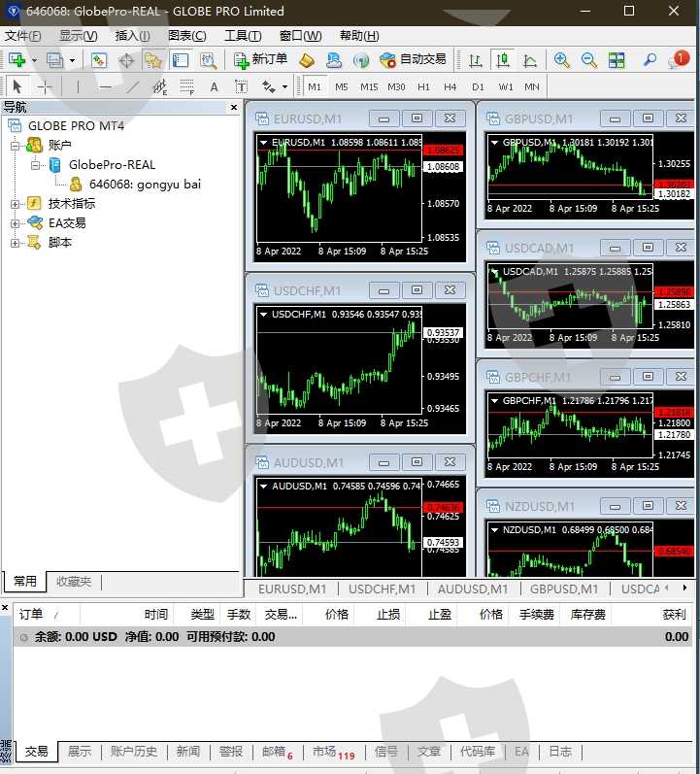Zoom in the chart with magnifier plus
700x774 pixels.
point(561,60)
